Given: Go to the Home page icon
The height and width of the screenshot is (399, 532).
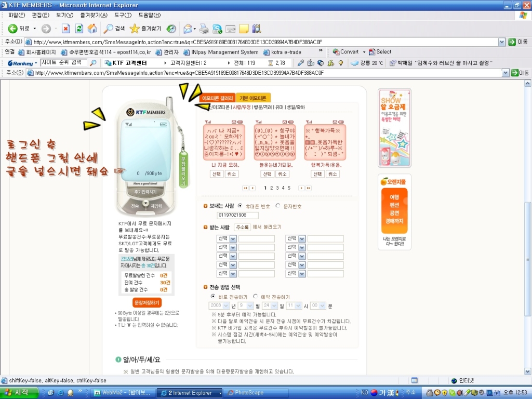Looking at the screenshot, I should (x=92, y=29).
